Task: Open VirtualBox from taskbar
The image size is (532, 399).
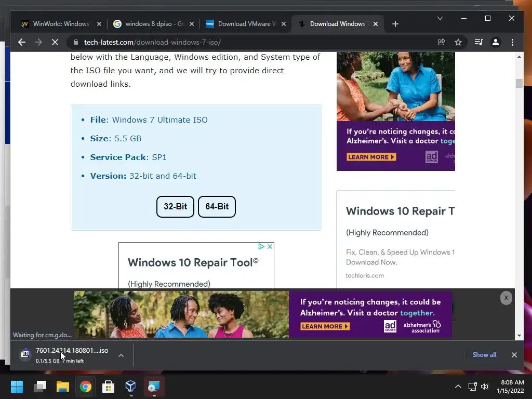Action: 130,387
